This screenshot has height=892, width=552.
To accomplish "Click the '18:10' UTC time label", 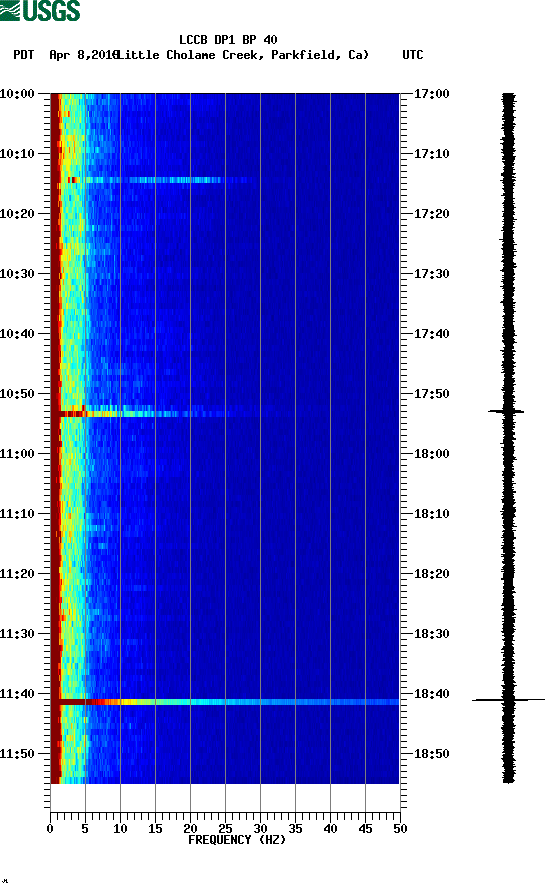I will 431,514.
